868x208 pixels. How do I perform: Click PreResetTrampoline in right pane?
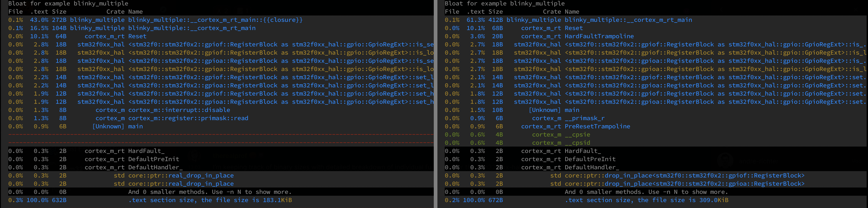point(597,127)
